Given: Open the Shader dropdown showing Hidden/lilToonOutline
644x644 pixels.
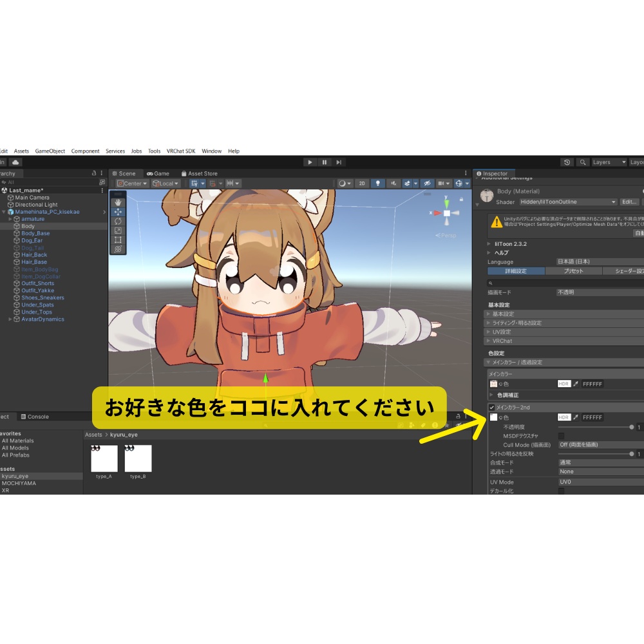Looking at the screenshot, I should coord(567,202).
